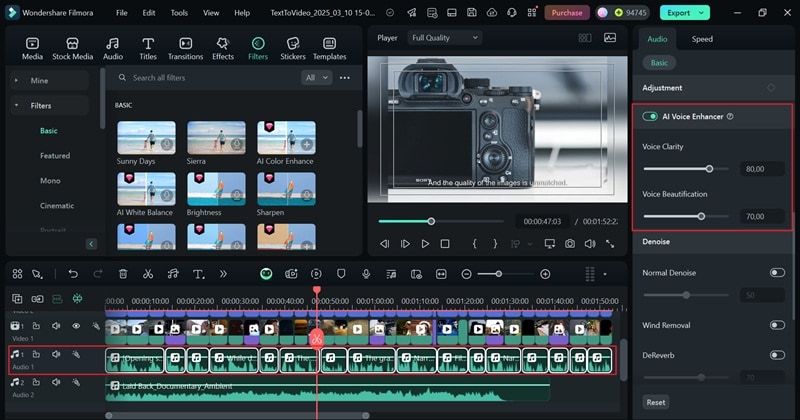Open the Full Quality dropdown
The image size is (800, 420).
[444, 38]
